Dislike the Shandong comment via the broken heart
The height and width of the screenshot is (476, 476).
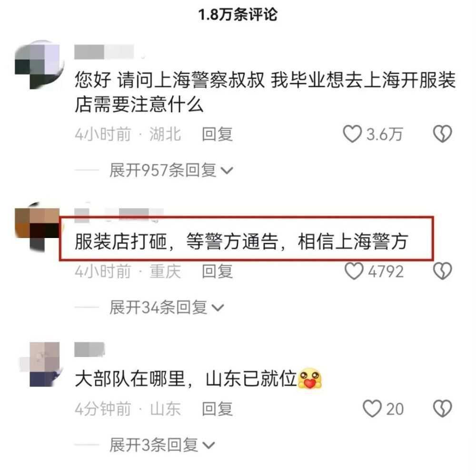point(442,408)
